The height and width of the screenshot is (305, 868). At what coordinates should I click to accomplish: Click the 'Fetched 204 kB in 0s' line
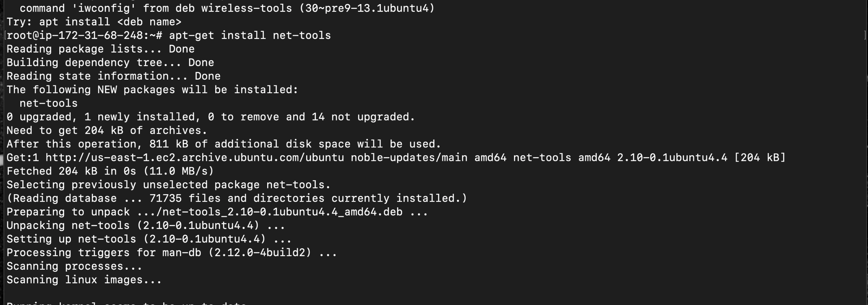110,171
